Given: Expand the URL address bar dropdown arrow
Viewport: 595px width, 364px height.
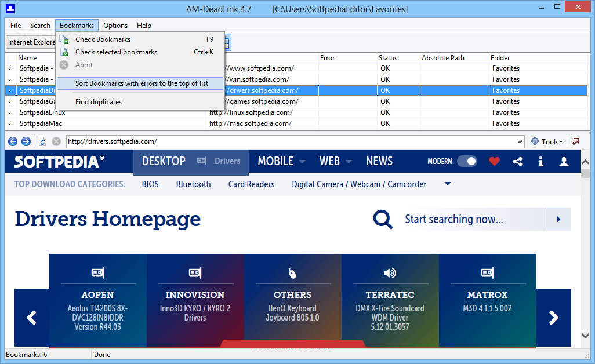Looking at the screenshot, I should (x=520, y=142).
